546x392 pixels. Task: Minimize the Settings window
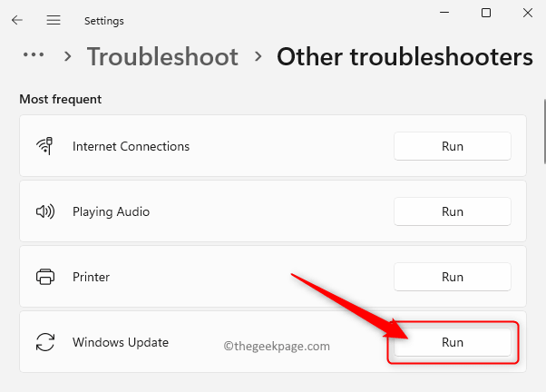tap(444, 13)
